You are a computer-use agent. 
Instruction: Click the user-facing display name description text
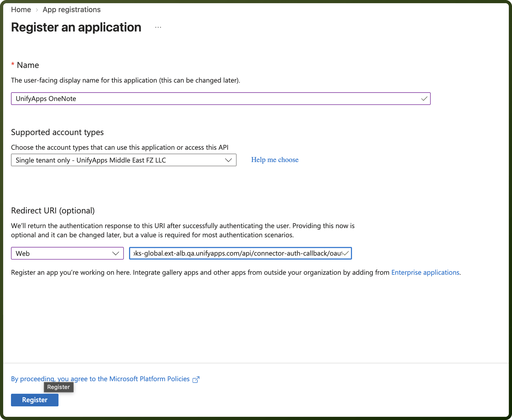tap(126, 80)
